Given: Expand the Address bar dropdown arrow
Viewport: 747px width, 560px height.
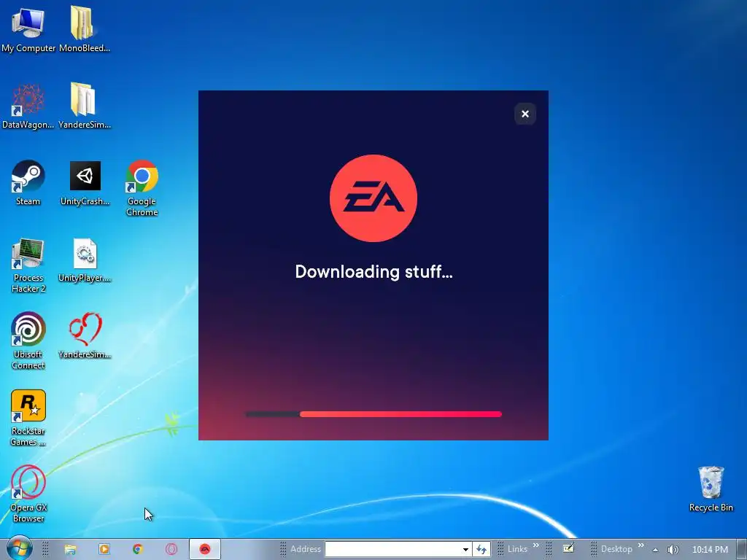Looking at the screenshot, I should (x=466, y=549).
